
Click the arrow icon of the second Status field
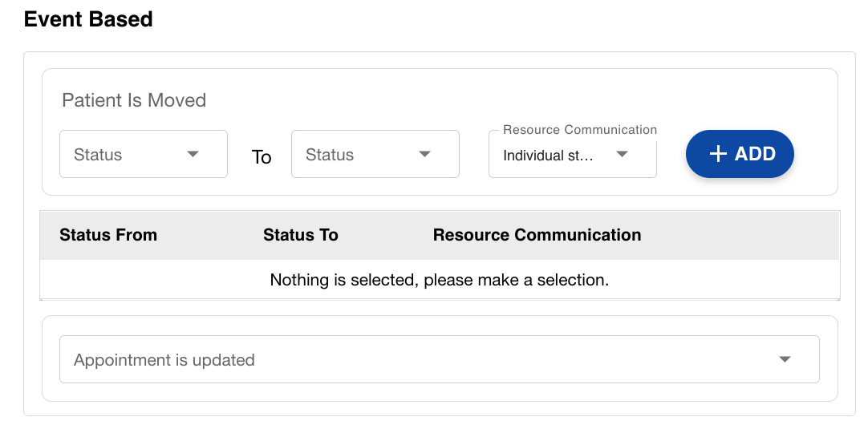(x=424, y=154)
